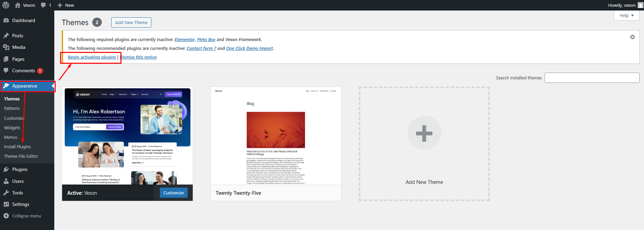Click Begin activating plugins link

(x=92, y=57)
